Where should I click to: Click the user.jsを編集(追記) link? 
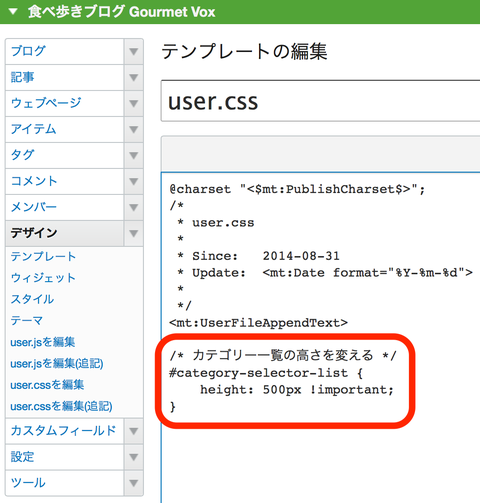click(x=57, y=363)
